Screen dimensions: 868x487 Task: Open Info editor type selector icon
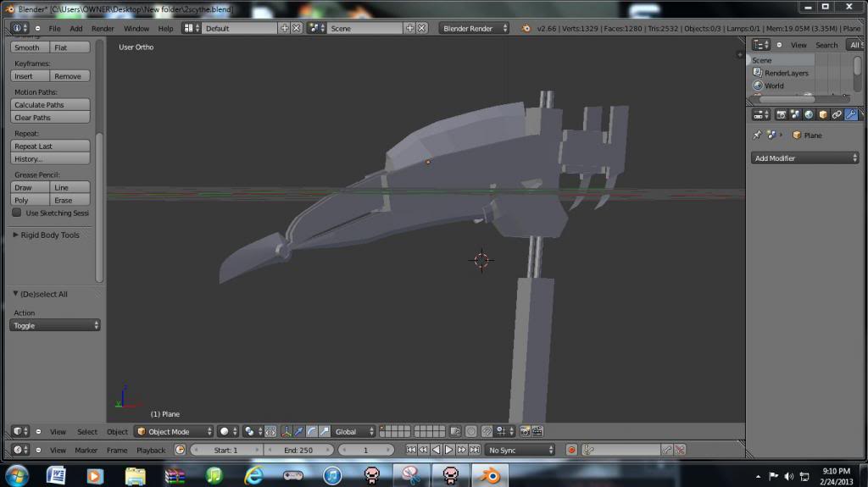[x=19, y=28]
